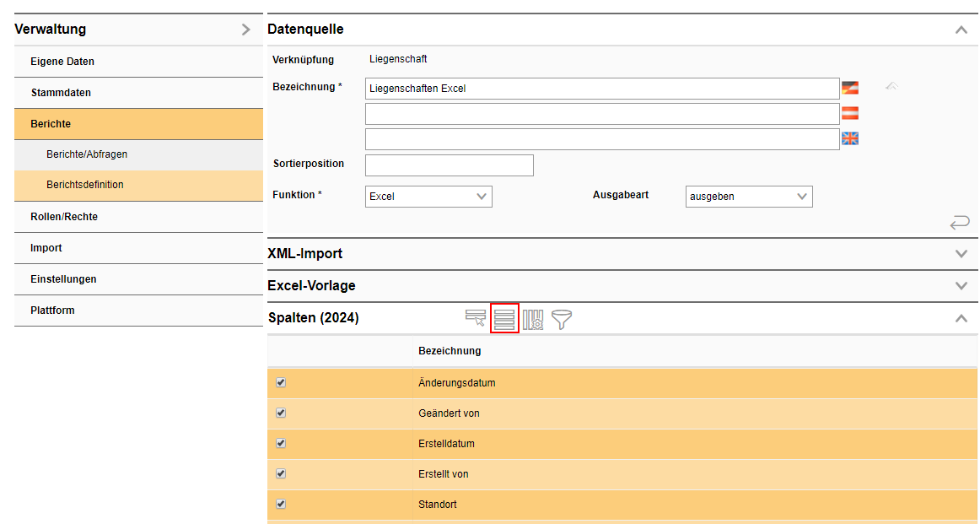Click the Austrian flag language icon

(850, 113)
